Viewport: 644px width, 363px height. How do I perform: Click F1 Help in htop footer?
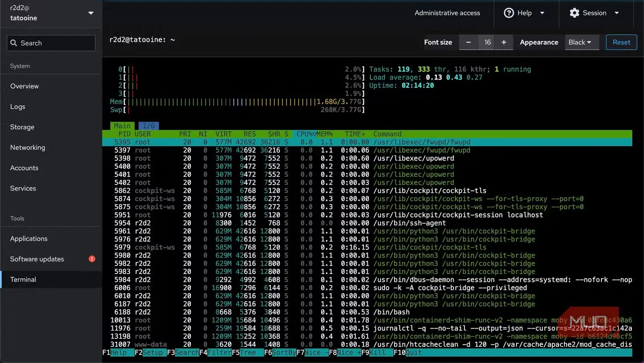tap(118, 353)
